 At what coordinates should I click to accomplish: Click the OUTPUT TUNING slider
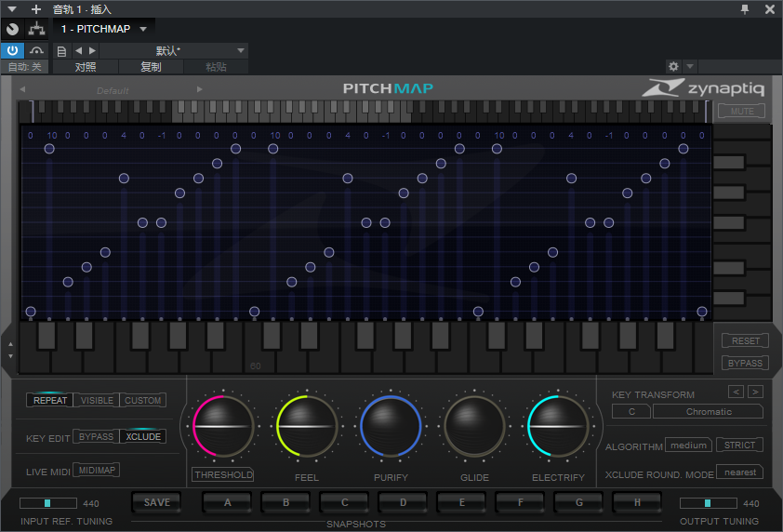tap(708, 503)
